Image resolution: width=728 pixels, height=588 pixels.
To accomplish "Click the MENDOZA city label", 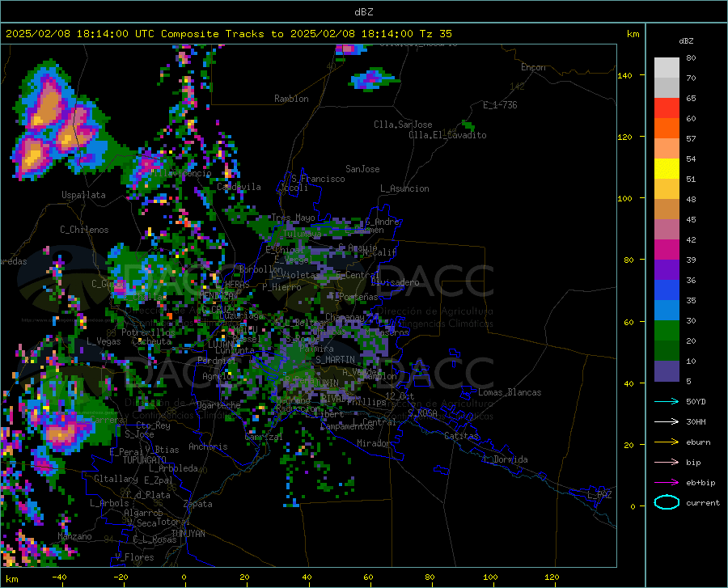I will [x=216, y=295].
